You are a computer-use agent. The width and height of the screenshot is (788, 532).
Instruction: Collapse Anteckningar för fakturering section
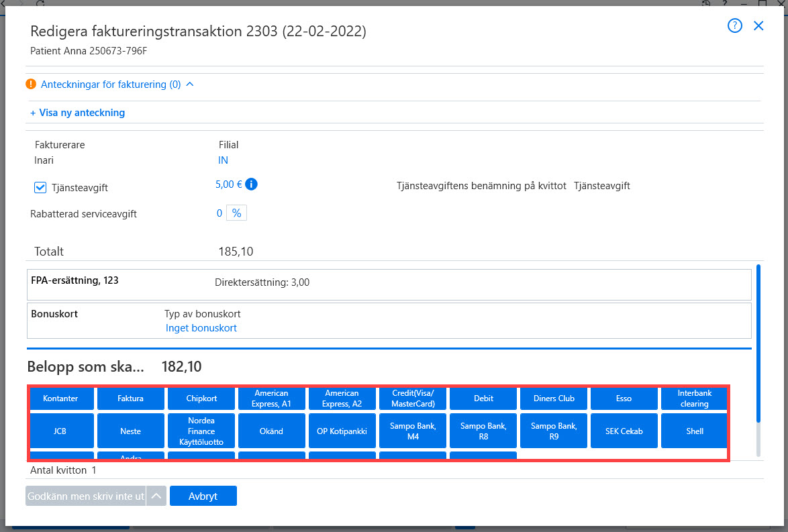190,84
